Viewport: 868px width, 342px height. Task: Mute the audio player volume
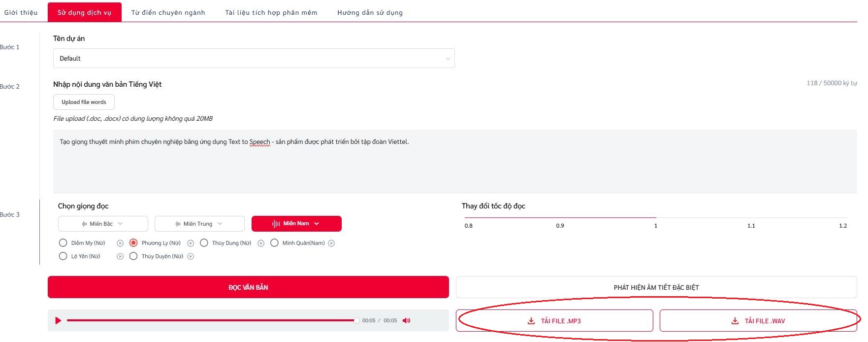coord(406,321)
